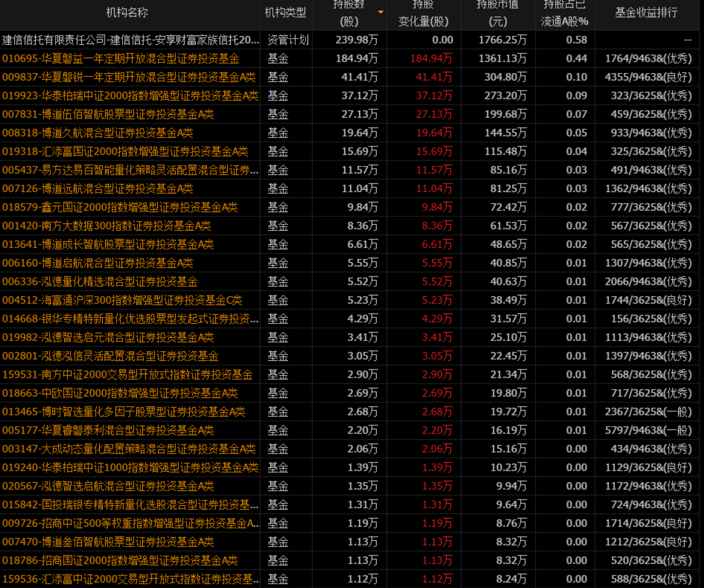Click ranking 323/3625&(优秀)
The width and height of the screenshot is (704, 588).
pyautogui.click(x=651, y=96)
